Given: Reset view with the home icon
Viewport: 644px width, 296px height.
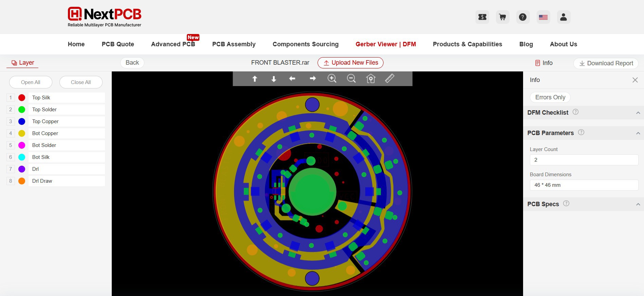Looking at the screenshot, I should [371, 79].
